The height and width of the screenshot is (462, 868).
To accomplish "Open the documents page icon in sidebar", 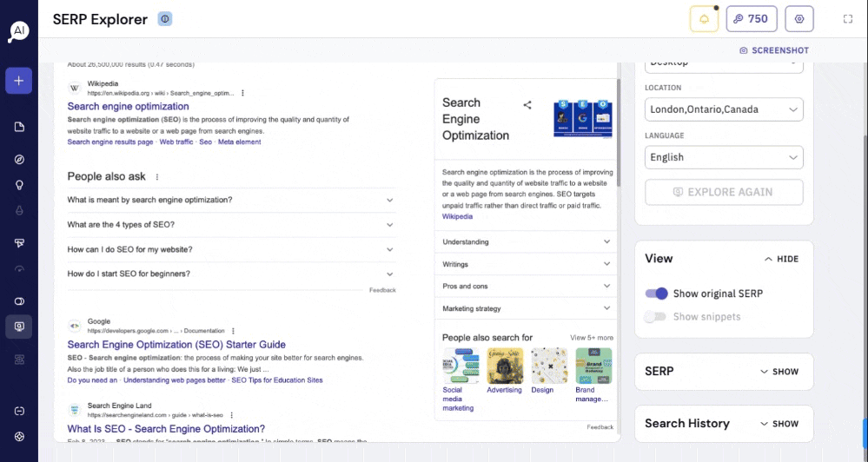I will (19, 128).
